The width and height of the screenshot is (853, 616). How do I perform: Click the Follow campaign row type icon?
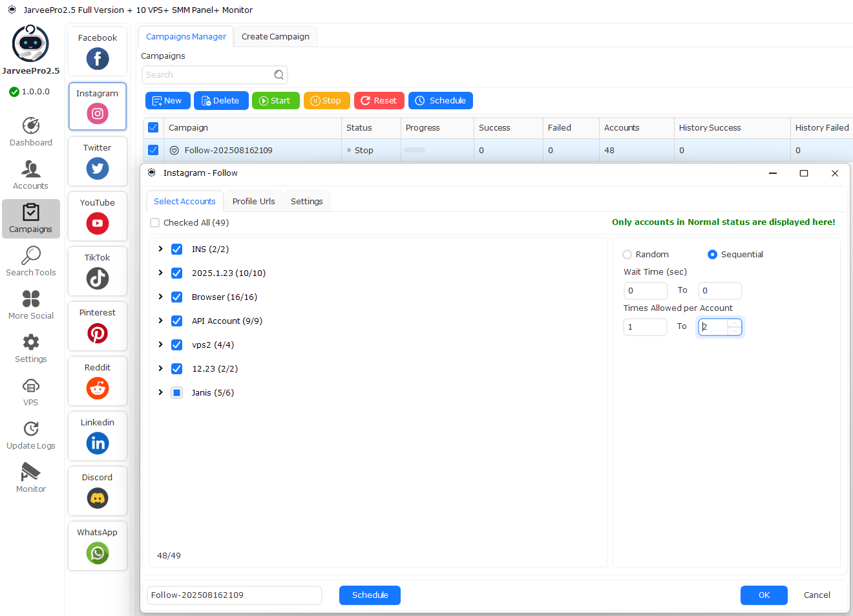(174, 151)
